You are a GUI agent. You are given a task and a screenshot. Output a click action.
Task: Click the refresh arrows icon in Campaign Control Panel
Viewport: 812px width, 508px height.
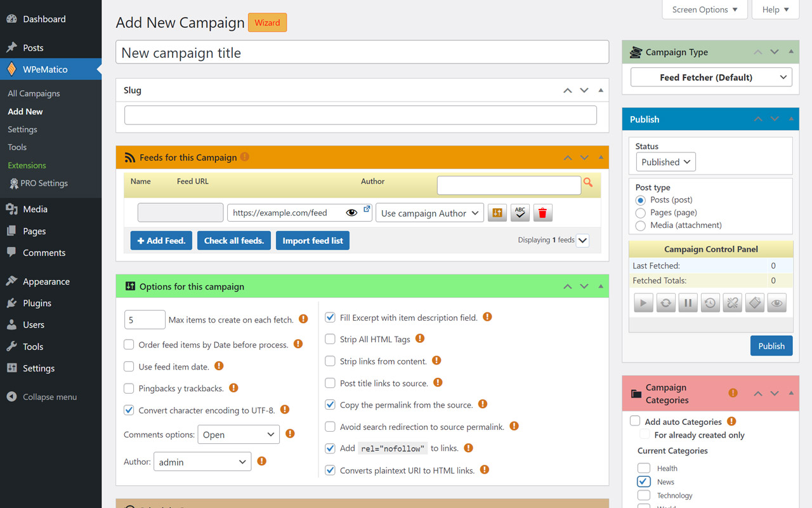665,303
